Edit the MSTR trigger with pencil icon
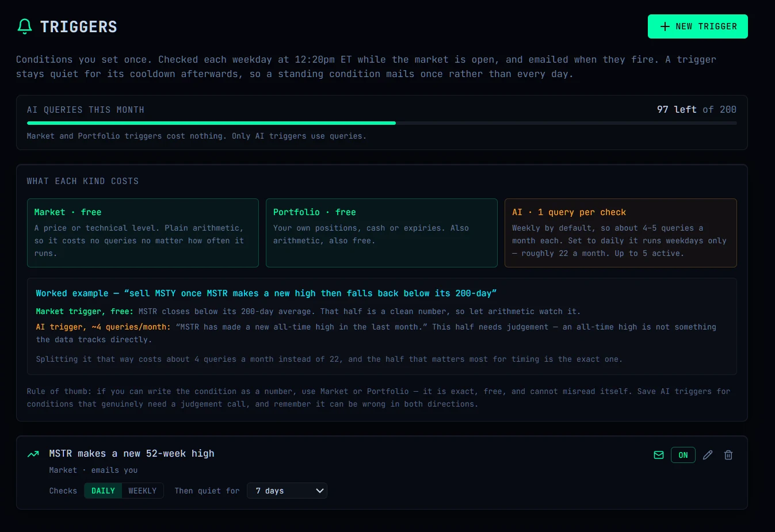The height and width of the screenshot is (532, 775). point(708,455)
